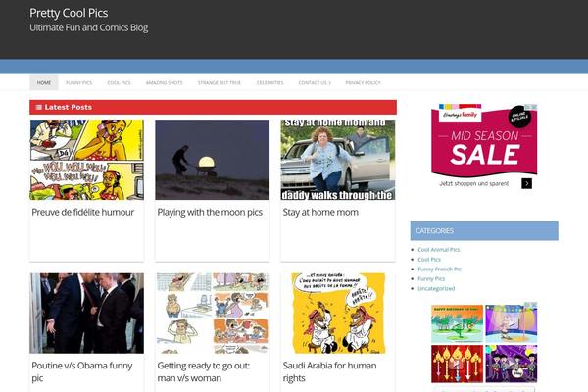This screenshot has width=588, height=392.
Task: Click the list icon beside Latest Posts
Action: pos(38,107)
